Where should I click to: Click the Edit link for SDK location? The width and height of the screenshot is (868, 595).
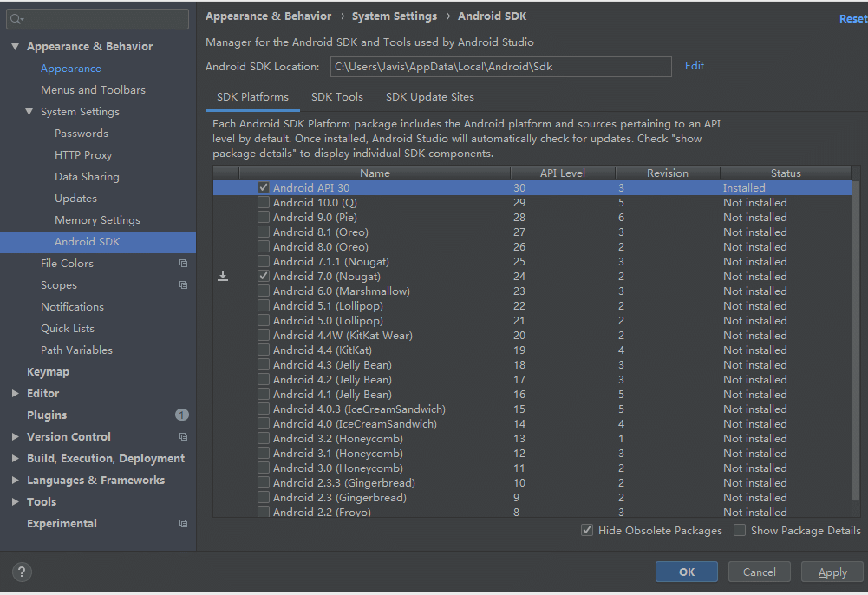695,66
